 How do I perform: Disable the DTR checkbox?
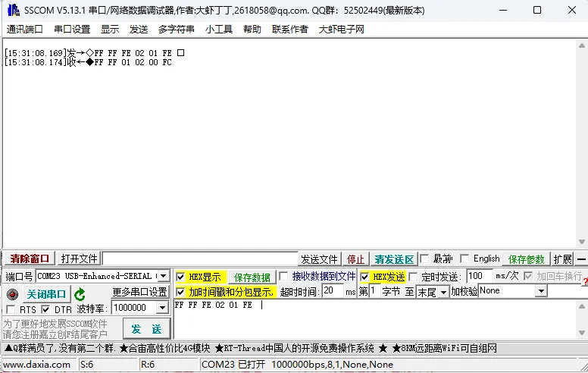point(45,309)
